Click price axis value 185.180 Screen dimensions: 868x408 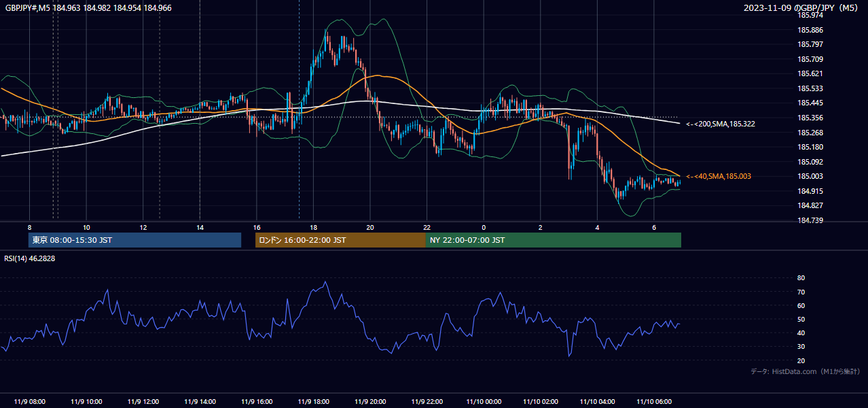tap(810, 147)
